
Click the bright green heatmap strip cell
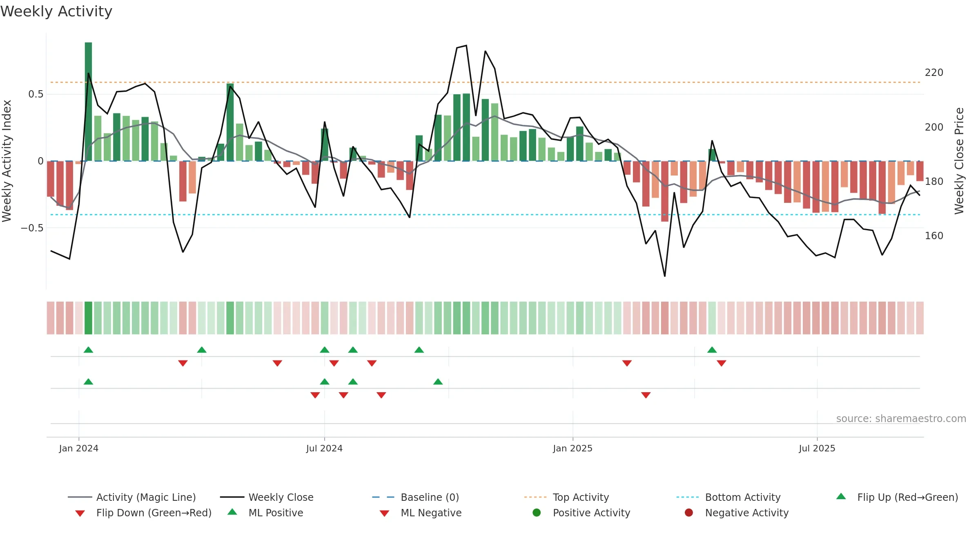point(88,318)
